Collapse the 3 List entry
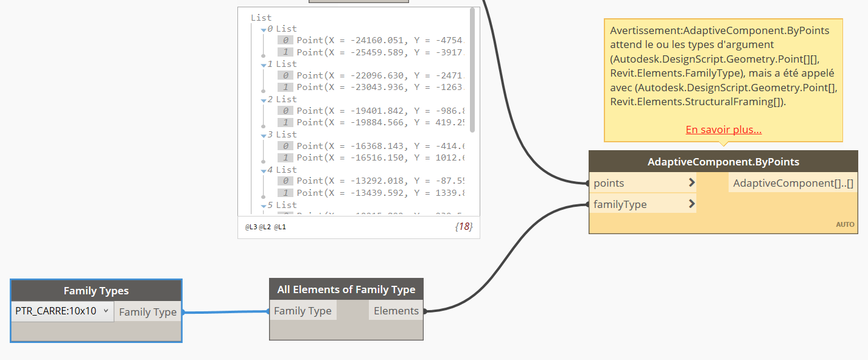Image resolution: width=868 pixels, height=360 pixels. [x=264, y=135]
